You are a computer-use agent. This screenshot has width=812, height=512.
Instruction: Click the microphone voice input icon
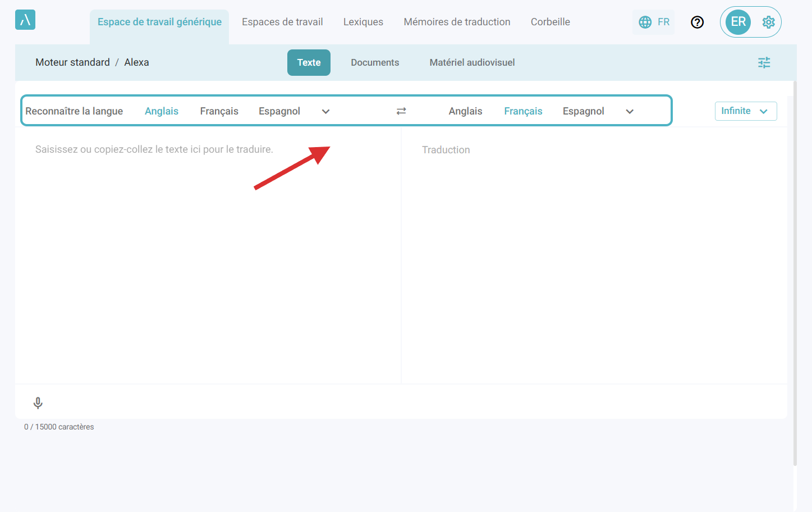pos(38,403)
